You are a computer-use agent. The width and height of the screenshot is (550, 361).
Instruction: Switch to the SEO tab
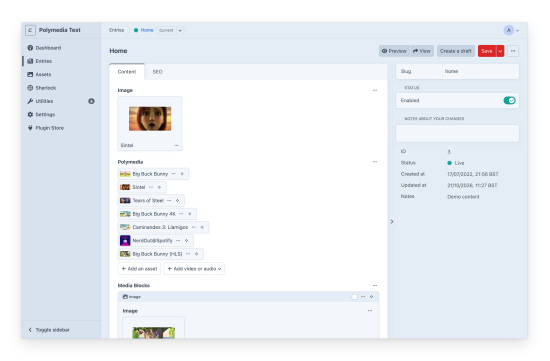click(157, 72)
